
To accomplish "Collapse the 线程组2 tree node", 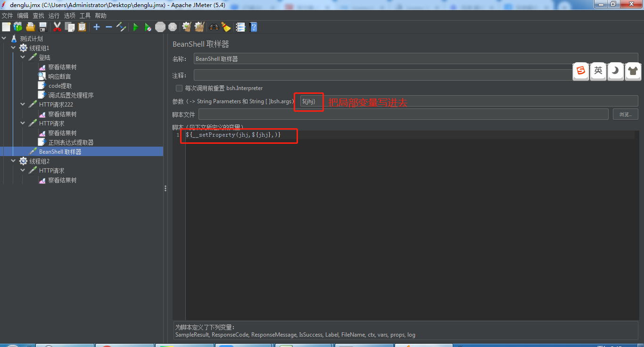I will click(x=14, y=161).
